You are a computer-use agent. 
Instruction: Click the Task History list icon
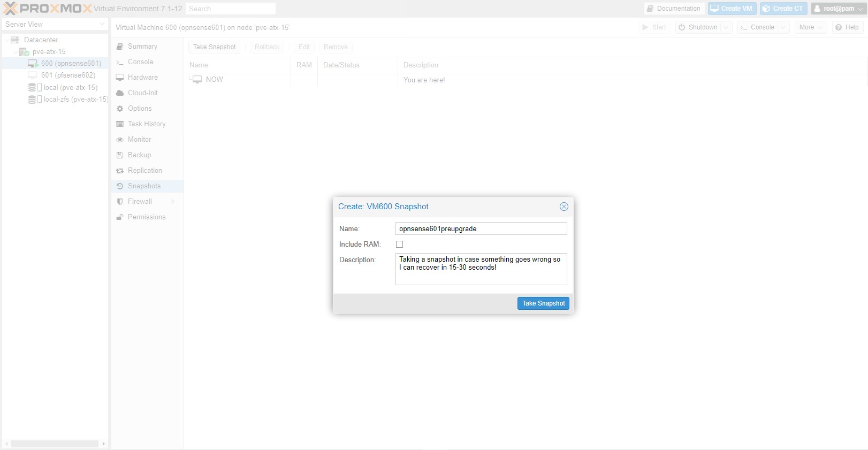pos(120,124)
